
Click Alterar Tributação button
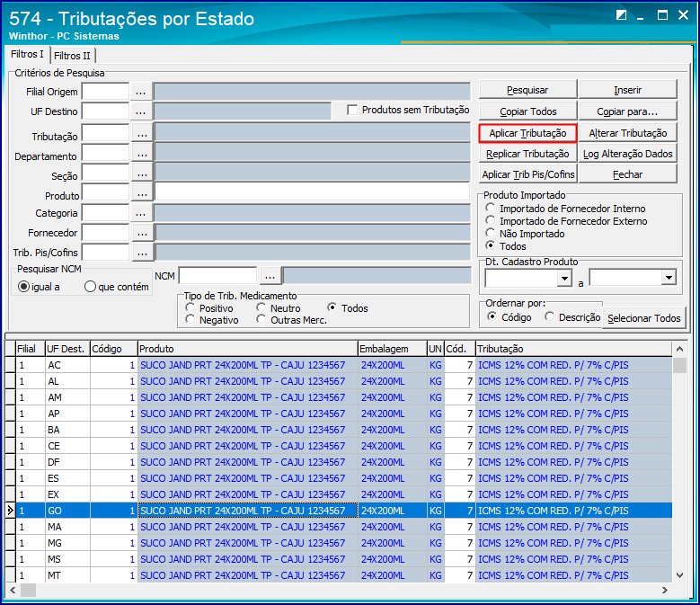[628, 133]
